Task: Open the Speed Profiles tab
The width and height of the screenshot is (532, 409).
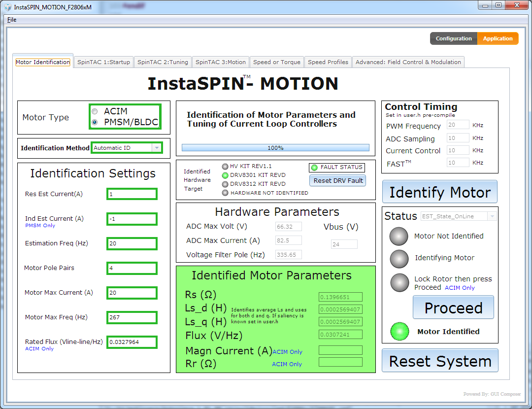Action: click(328, 62)
